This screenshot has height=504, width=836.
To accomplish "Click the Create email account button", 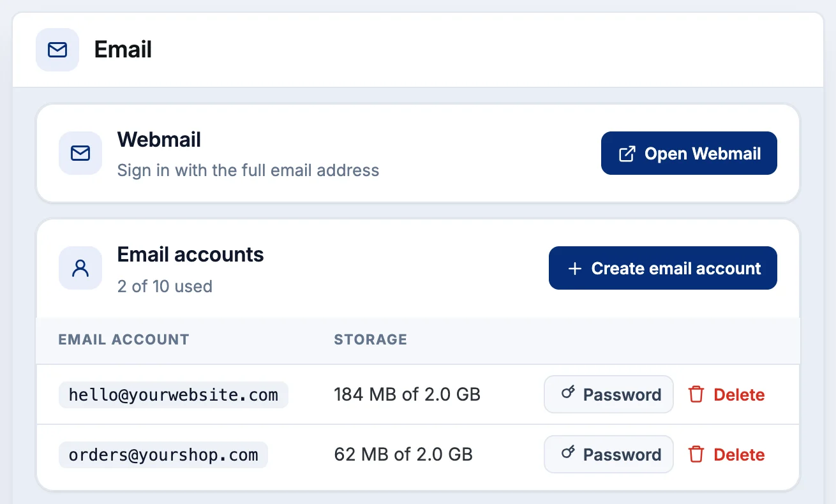I will coord(663,268).
